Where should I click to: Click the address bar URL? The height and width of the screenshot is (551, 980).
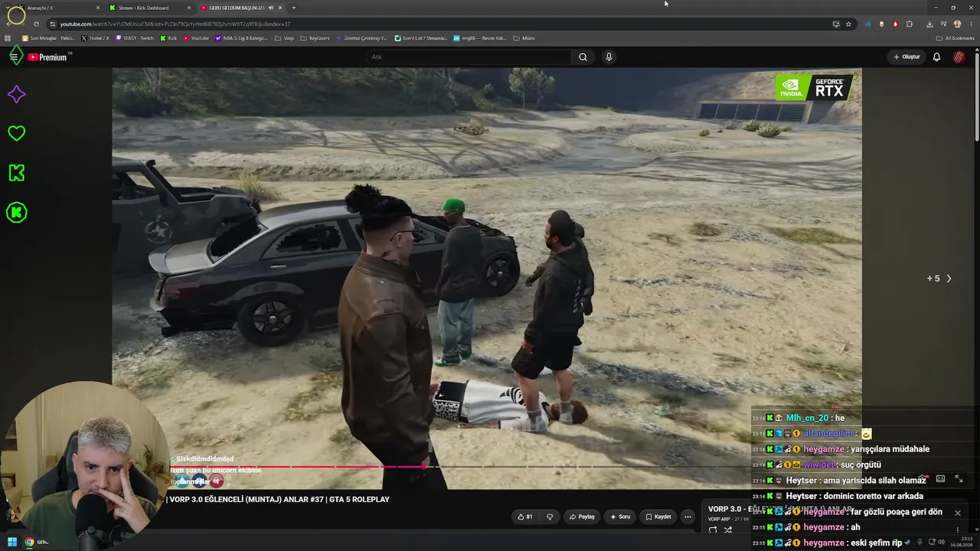point(175,24)
